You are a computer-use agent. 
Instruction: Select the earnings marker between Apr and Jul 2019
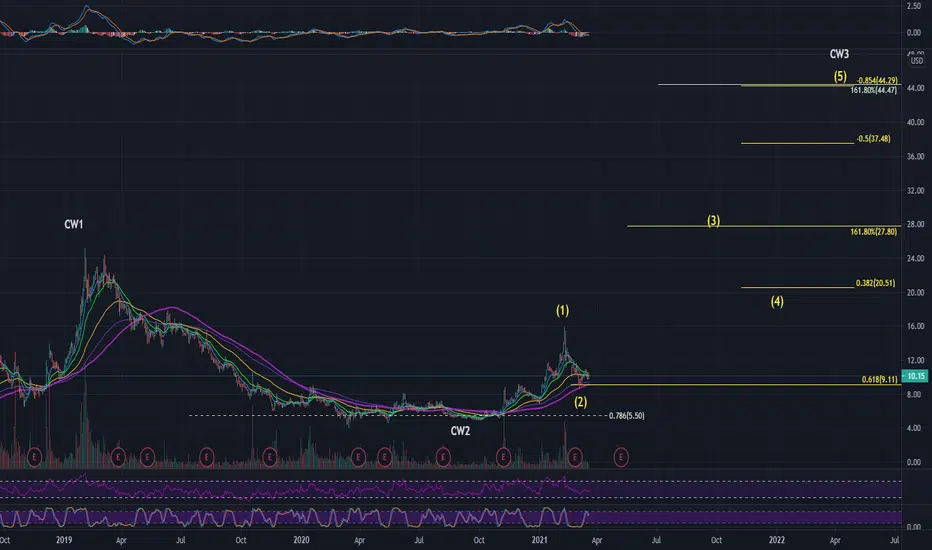pyautogui.click(x=147, y=457)
